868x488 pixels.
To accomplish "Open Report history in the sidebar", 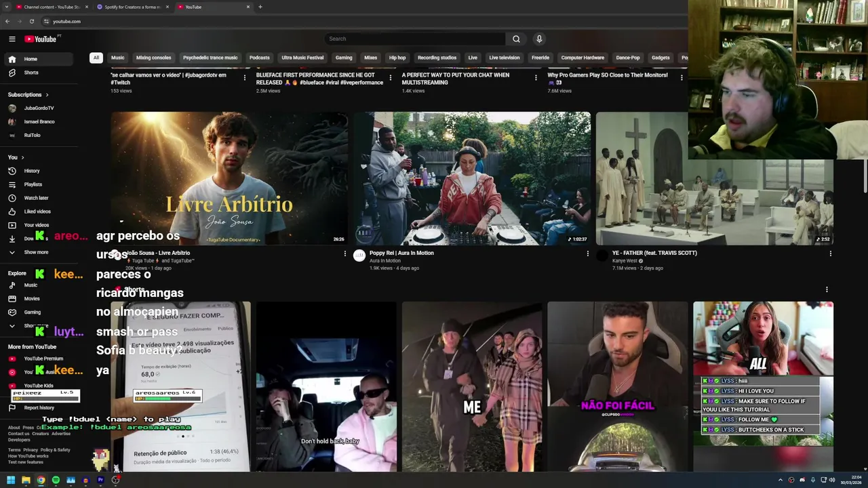I will [37, 407].
